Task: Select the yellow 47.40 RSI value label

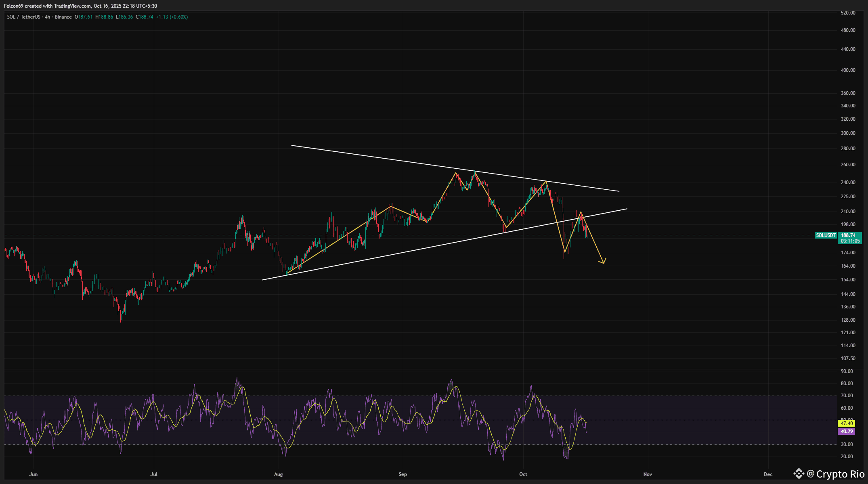Action: point(847,423)
